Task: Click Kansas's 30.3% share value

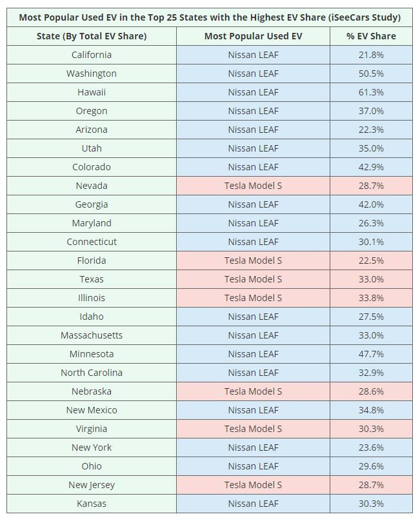Action: coord(371,504)
